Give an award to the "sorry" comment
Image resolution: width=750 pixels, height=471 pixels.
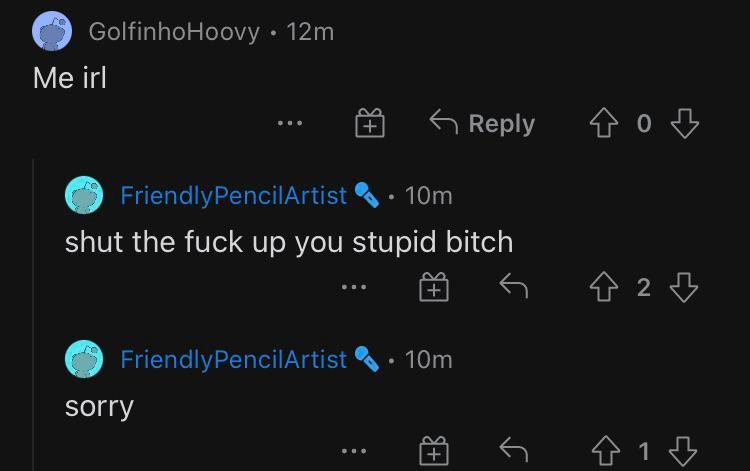tap(432, 452)
